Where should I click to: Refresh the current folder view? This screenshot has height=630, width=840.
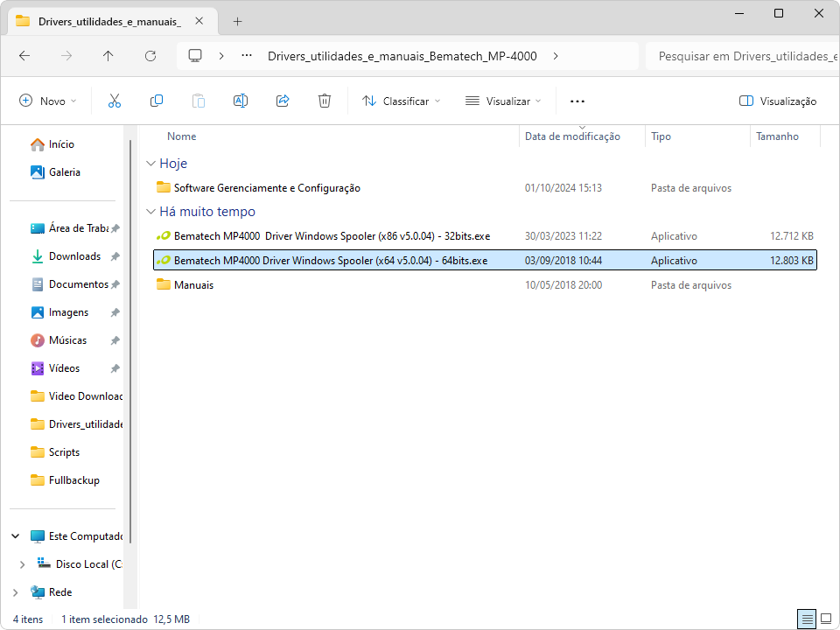click(150, 55)
